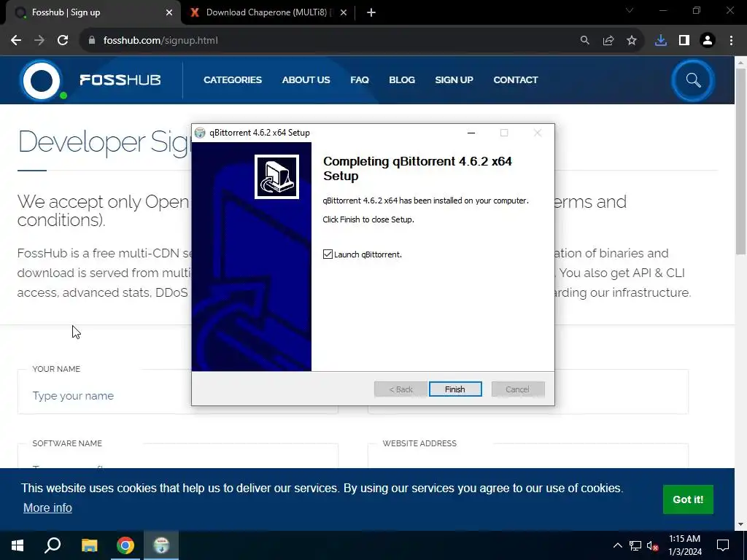Screen dimensions: 747x560
Task: Go to ABOUT US page
Action: coord(306,80)
